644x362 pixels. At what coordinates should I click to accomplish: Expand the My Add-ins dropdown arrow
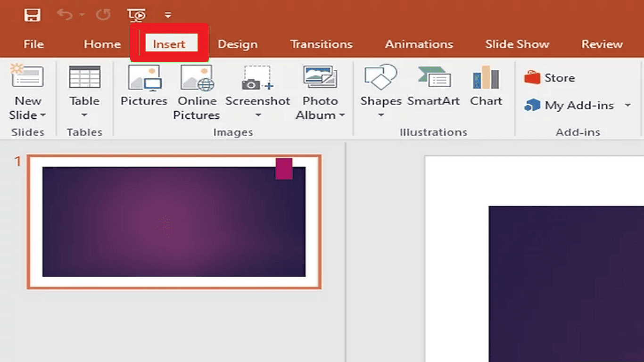[x=627, y=105]
